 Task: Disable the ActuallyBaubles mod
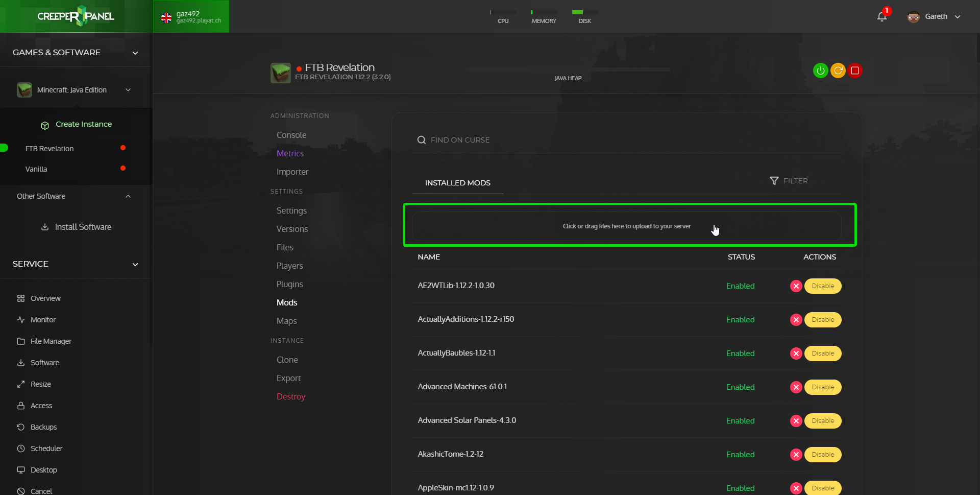pos(823,353)
